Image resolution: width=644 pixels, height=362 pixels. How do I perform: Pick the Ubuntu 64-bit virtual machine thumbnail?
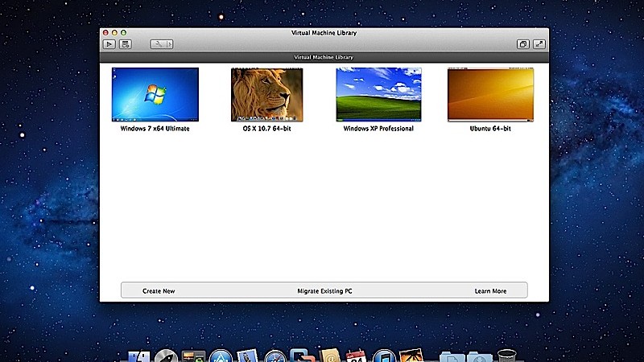tap(490, 94)
